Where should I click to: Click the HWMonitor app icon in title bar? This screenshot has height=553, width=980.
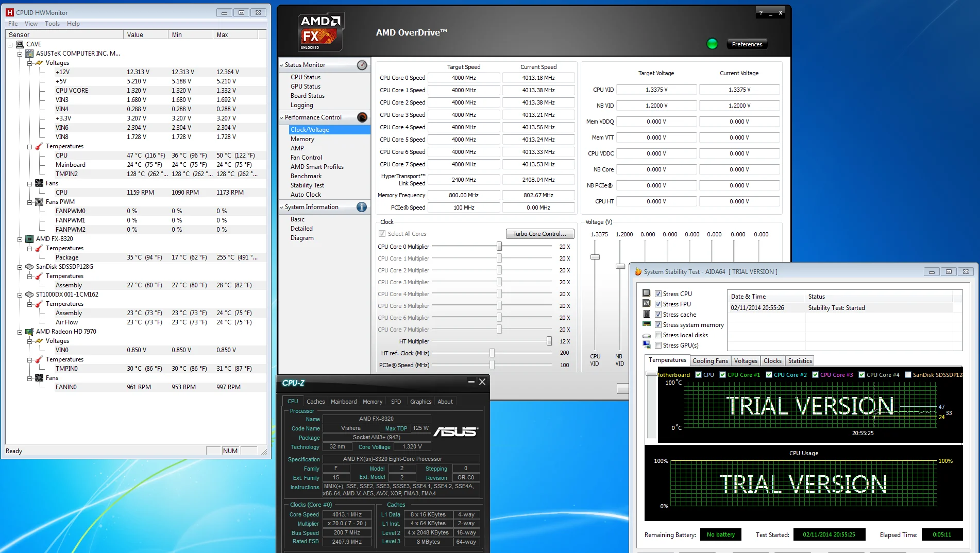(x=10, y=12)
